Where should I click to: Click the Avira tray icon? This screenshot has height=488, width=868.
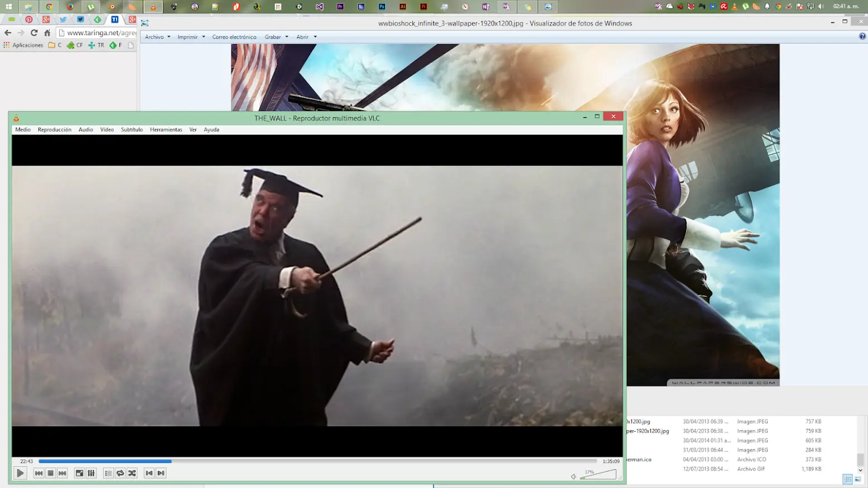click(x=724, y=7)
